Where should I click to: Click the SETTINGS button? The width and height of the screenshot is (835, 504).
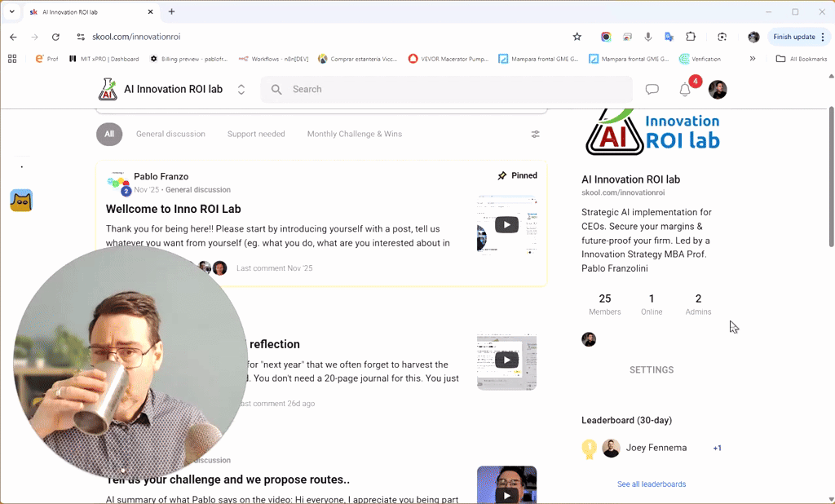[x=652, y=369]
